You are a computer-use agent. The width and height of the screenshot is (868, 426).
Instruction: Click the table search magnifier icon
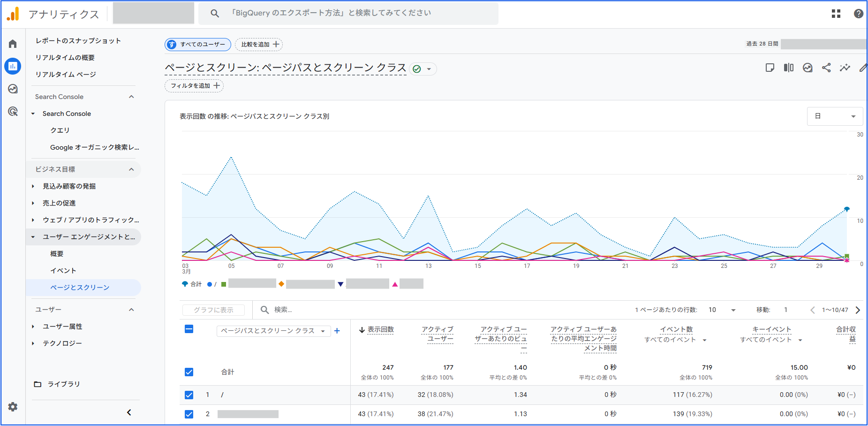264,310
